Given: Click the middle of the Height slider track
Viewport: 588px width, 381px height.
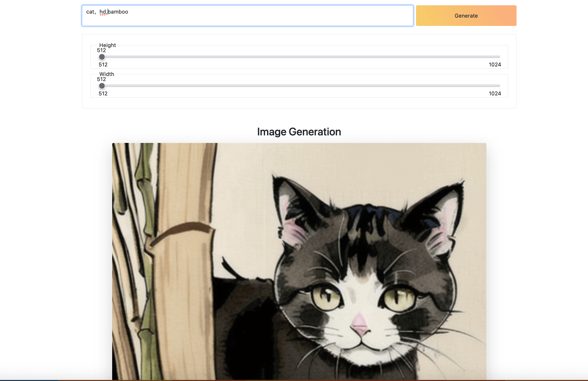Looking at the screenshot, I should 301,57.
